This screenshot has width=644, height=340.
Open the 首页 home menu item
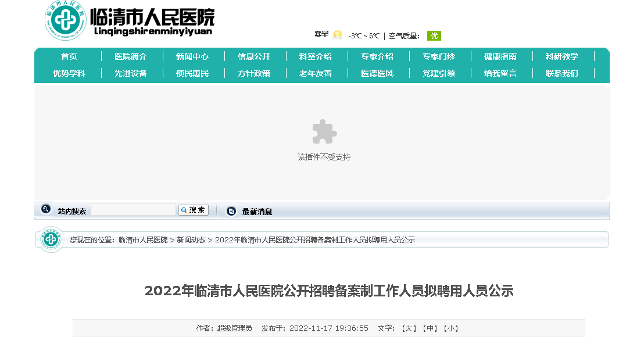[x=69, y=56]
